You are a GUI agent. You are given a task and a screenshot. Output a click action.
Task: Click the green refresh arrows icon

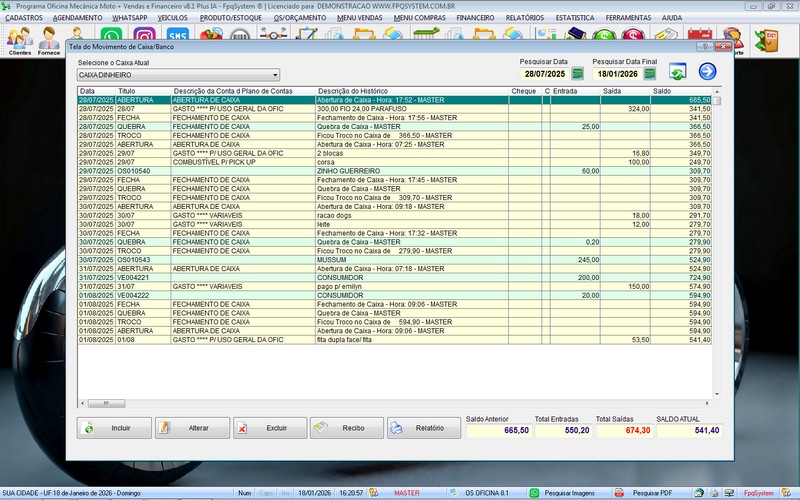pos(677,72)
